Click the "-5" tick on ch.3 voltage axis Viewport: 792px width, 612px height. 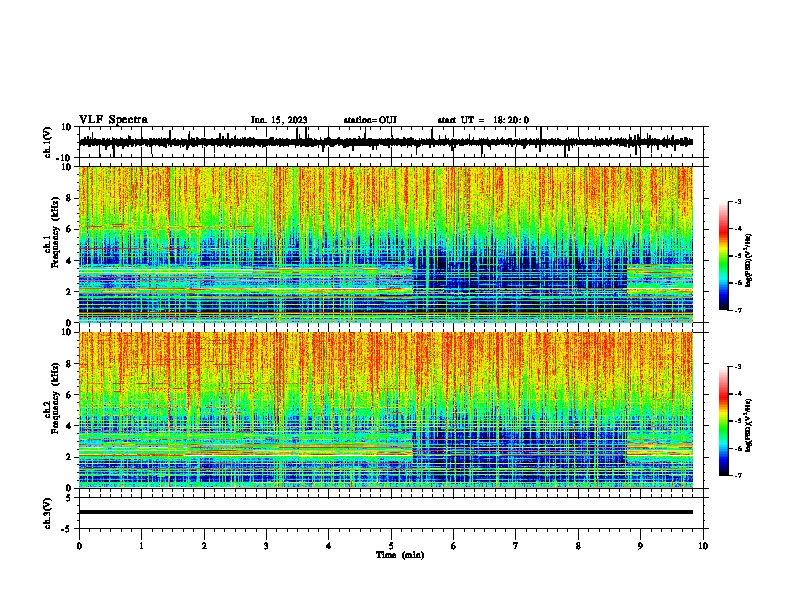click(x=67, y=529)
